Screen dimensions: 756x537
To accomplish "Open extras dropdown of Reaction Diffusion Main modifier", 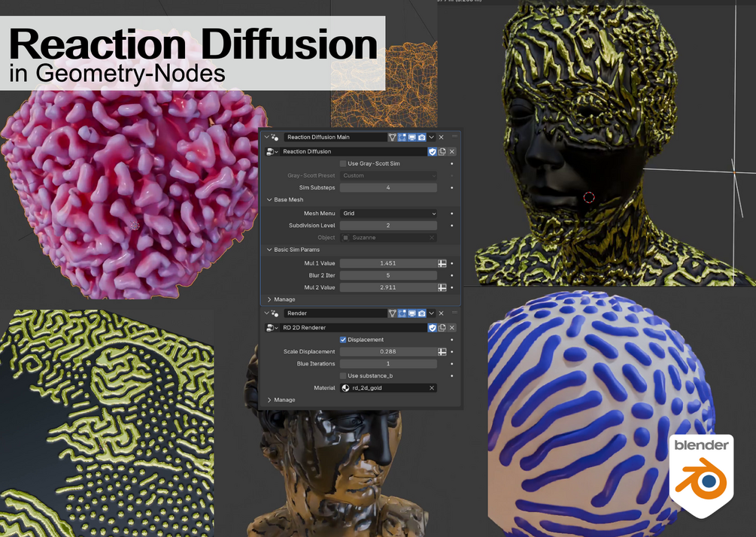I will pos(432,138).
